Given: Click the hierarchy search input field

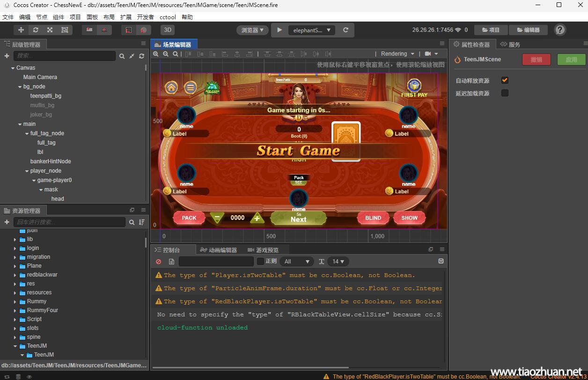Looking at the screenshot, I should (x=64, y=56).
